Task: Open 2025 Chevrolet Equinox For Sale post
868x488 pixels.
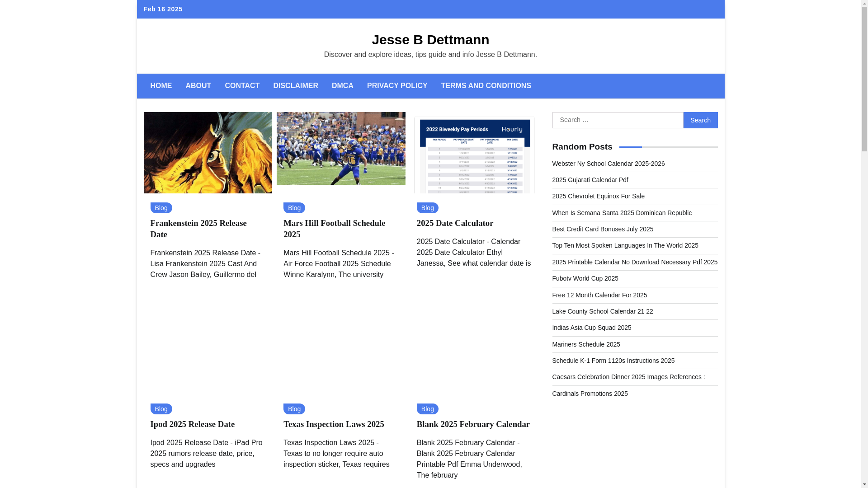Action: (x=599, y=196)
